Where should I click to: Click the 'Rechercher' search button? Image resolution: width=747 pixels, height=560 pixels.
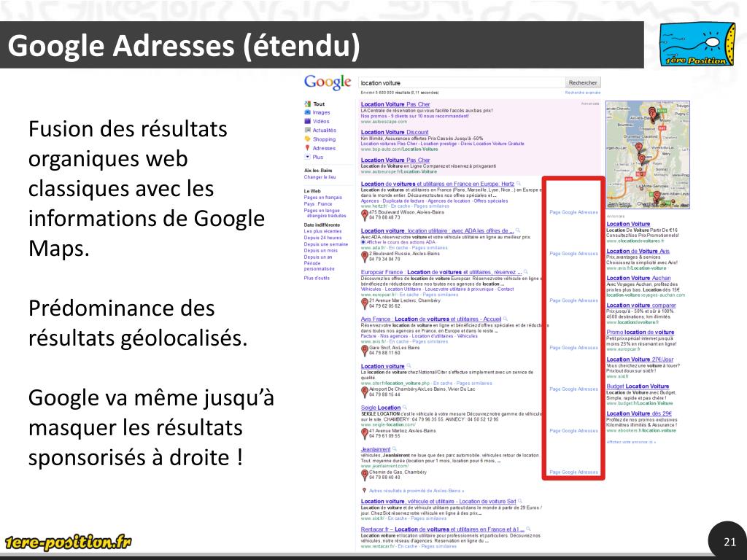coord(583,83)
